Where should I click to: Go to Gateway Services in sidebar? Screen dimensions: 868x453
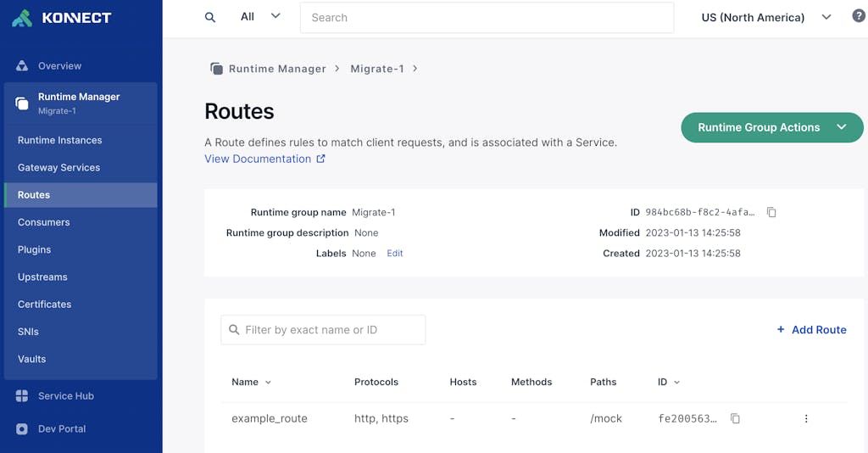coord(58,168)
